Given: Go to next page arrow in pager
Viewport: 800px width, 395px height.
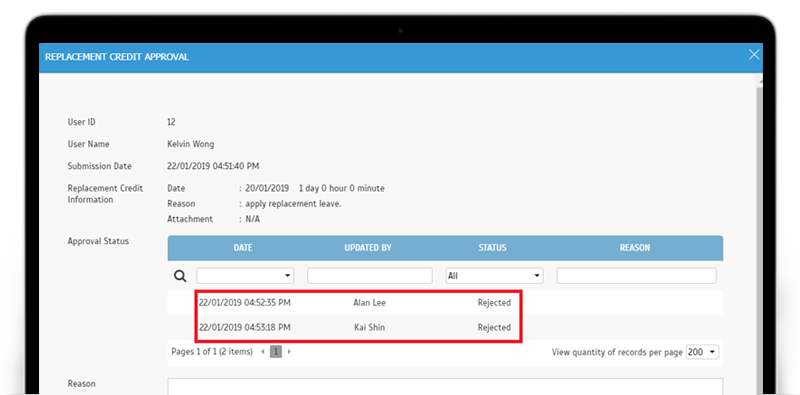Looking at the screenshot, I should [289, 352].
